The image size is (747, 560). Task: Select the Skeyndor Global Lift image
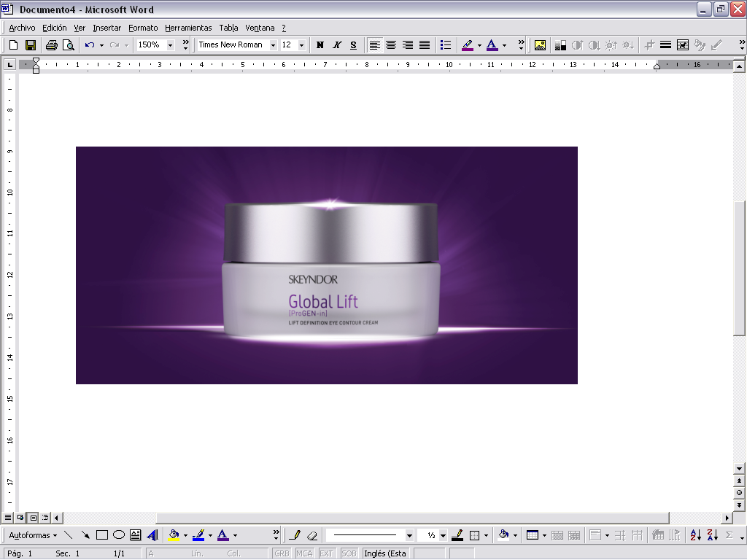coord(327,265)
